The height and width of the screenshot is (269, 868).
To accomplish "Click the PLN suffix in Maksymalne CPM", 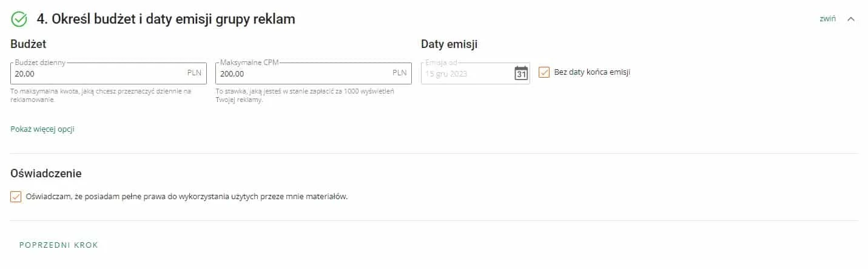I will pos(399,73).
